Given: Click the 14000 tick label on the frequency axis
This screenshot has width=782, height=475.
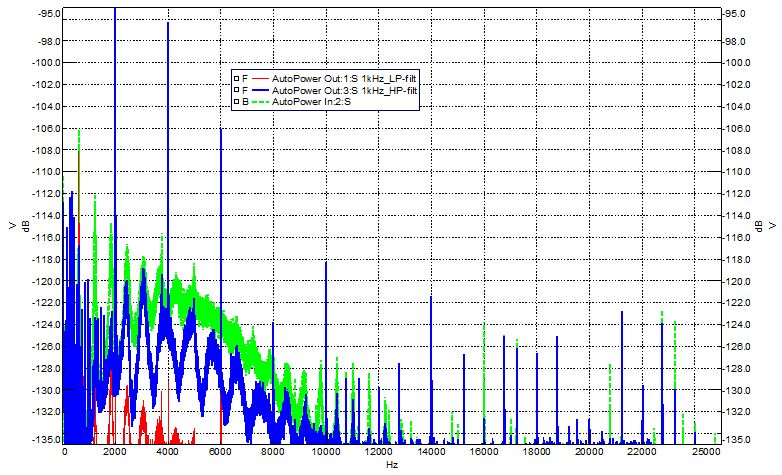Looking at the screenshot, I should [431, 452].
